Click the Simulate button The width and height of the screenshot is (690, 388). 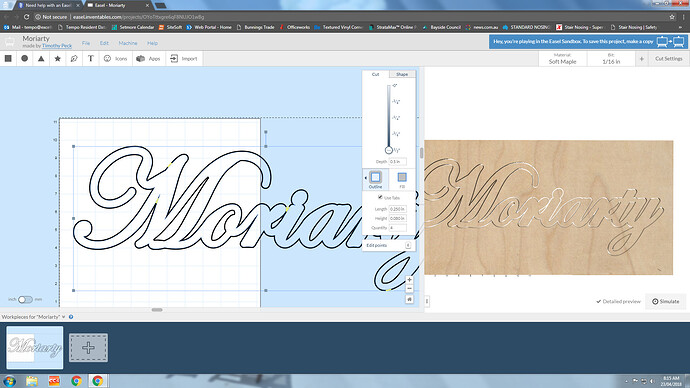[x=665, y=301]
